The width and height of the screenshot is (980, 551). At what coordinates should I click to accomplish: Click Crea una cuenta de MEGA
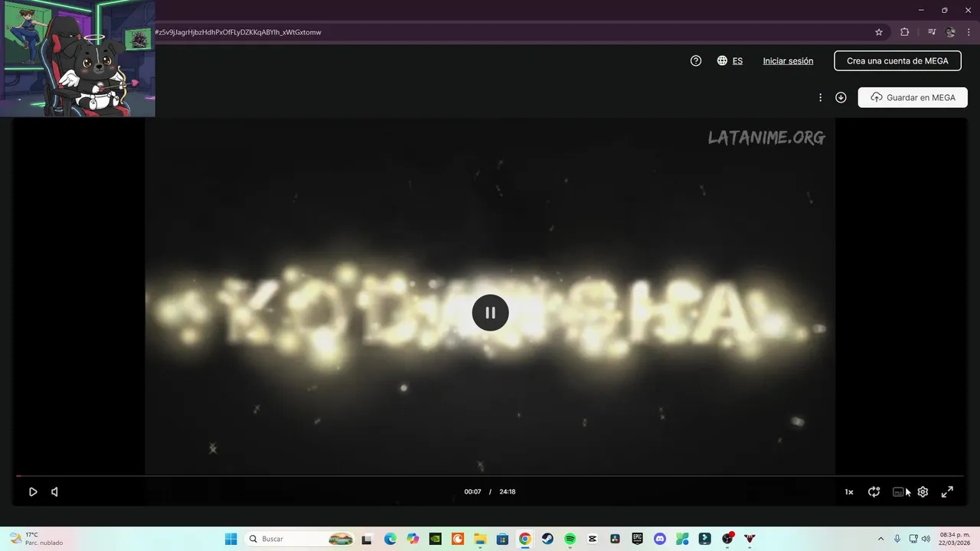click(897, 60)
